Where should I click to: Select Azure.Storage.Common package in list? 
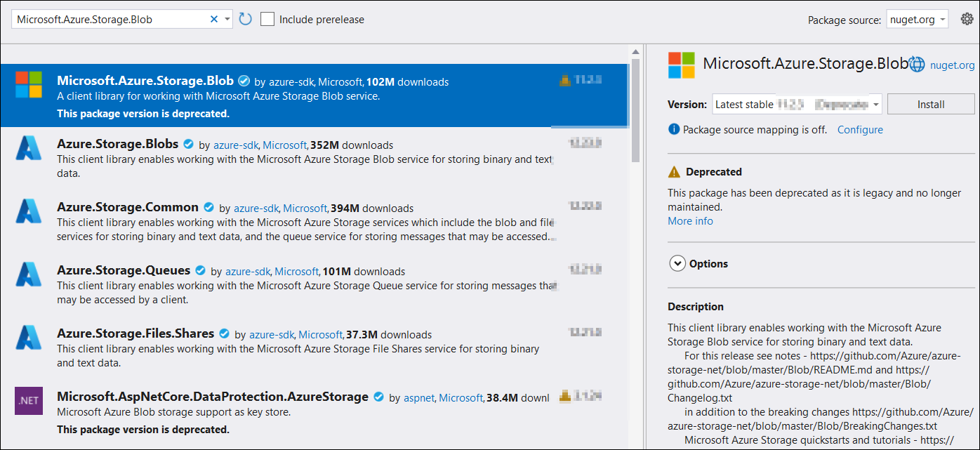[128, 207]
